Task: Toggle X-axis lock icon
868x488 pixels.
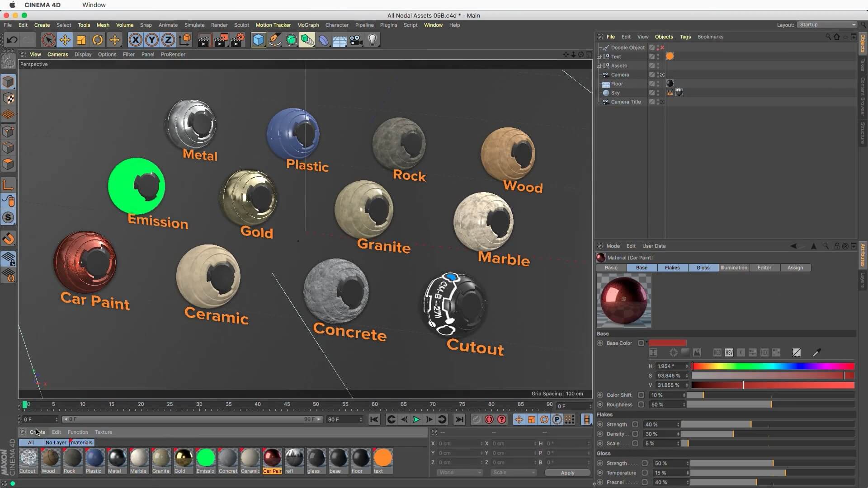Action: (x=135, y=40)
